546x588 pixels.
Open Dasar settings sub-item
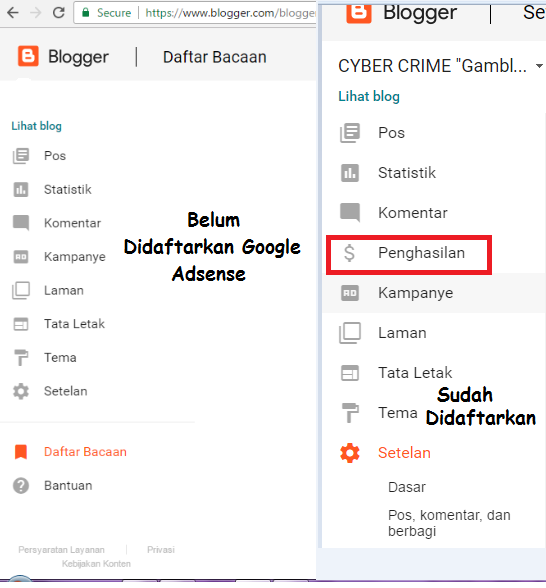pos(407,487)
